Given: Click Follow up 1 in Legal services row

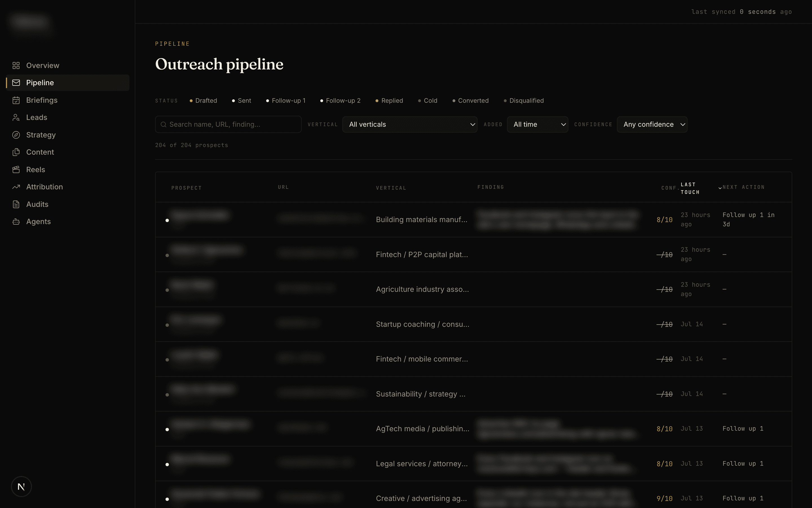Looking at the screenshot, I should (x=743, y=464).
